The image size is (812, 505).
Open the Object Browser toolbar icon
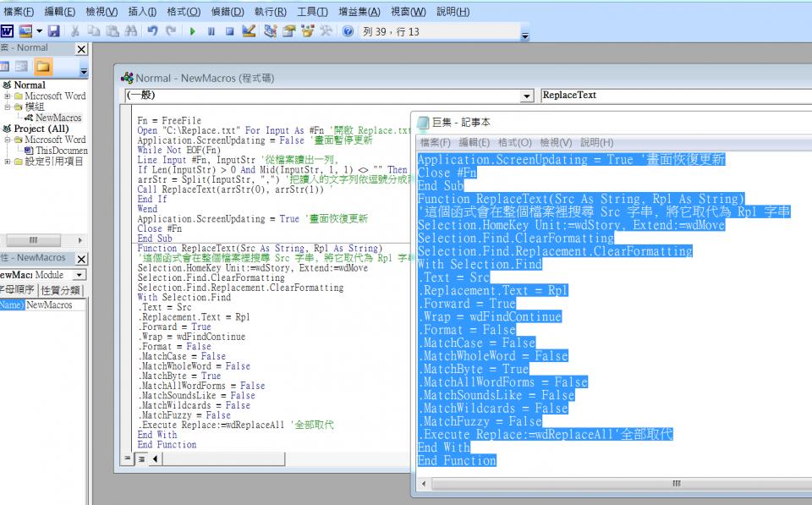click(x=307, y=31)
